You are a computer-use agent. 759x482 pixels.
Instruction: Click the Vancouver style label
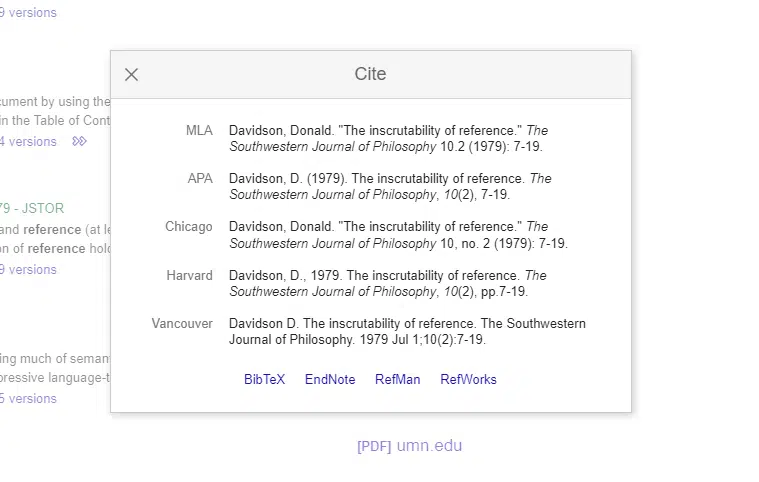click(182, 323)
